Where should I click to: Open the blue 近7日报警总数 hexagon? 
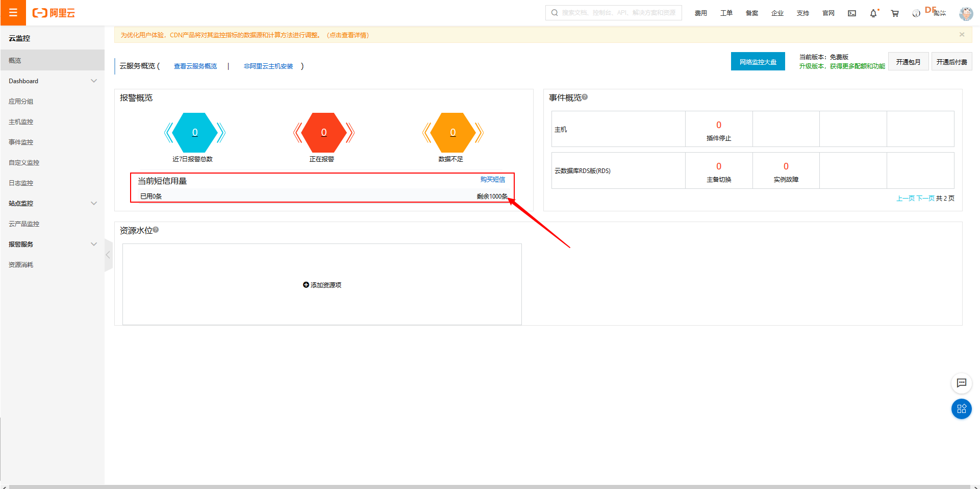point(195,133)
